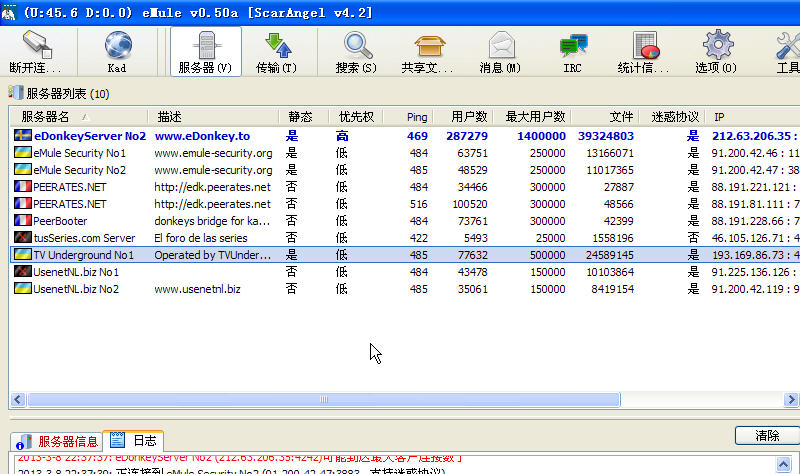800x474 pixels.
Task: Sort by priority (优先权) column header
Action: [x=355, y=117]
